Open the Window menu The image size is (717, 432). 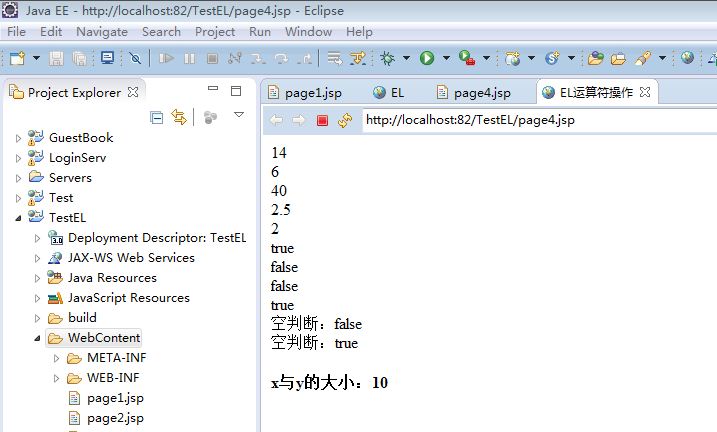coord(308,32)
